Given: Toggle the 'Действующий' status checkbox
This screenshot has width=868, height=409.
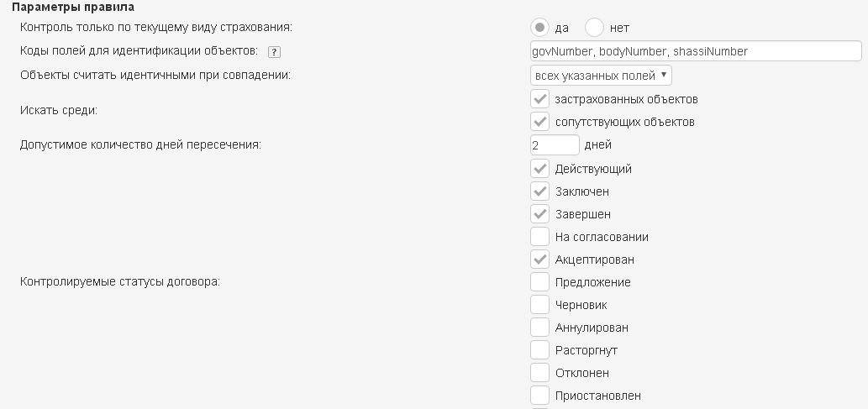Looking at the screenshot, I should click(x=540, y=169).
